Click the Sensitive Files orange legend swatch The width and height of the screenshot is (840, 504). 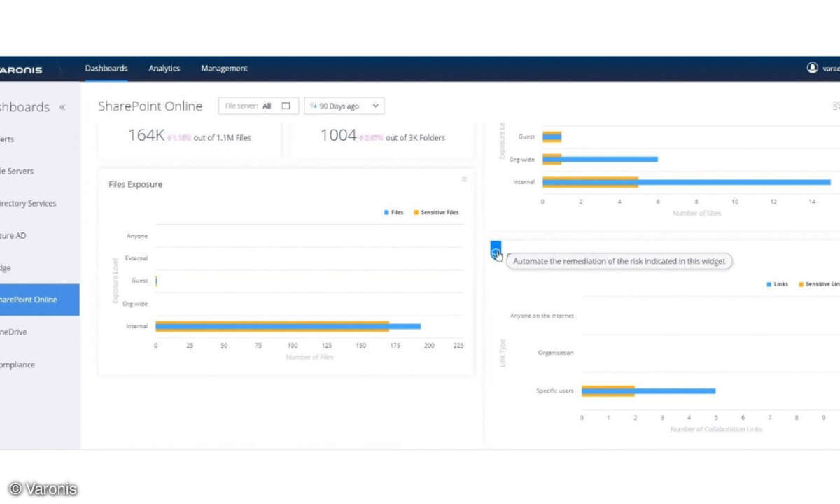click(415, 212)
